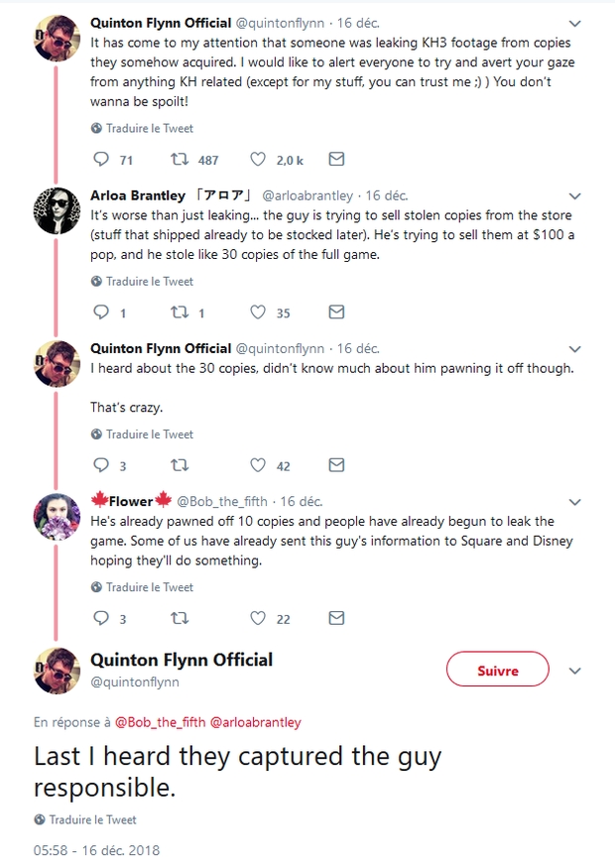Send first tweet via direct message envelope

(x=336, y=160)
